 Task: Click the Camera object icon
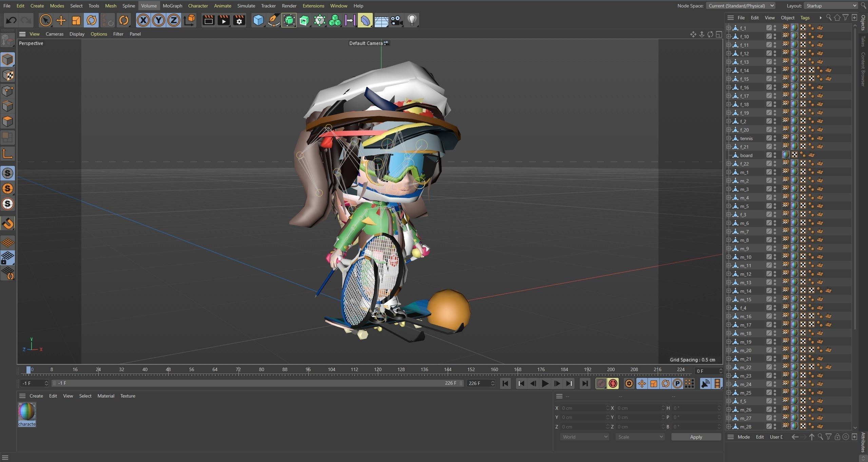point(396,20)
